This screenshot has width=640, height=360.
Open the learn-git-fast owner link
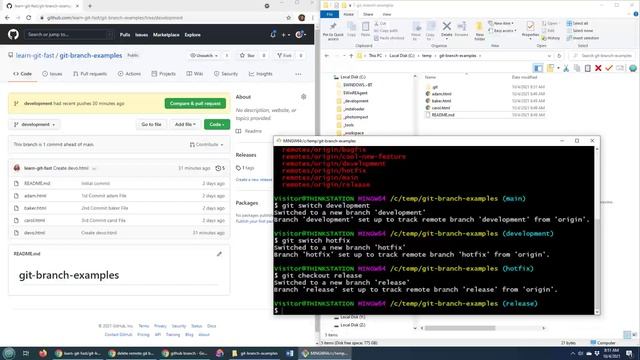tap(35, 55)
